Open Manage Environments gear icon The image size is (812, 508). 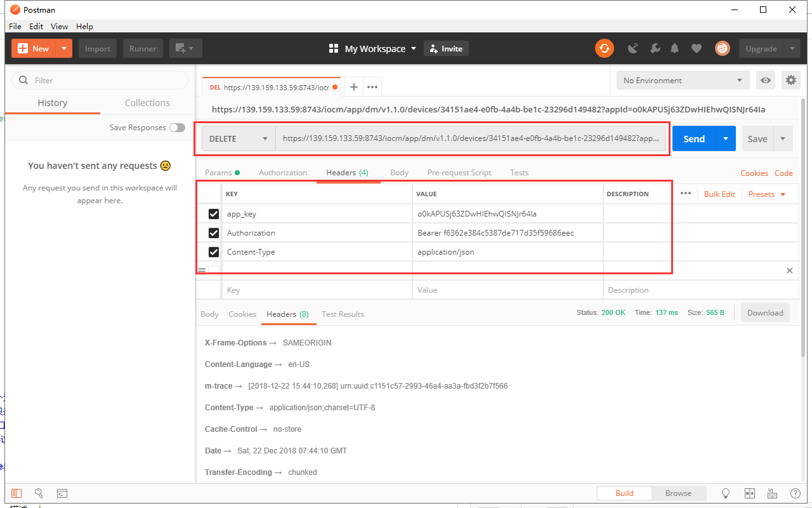(790, 81)
